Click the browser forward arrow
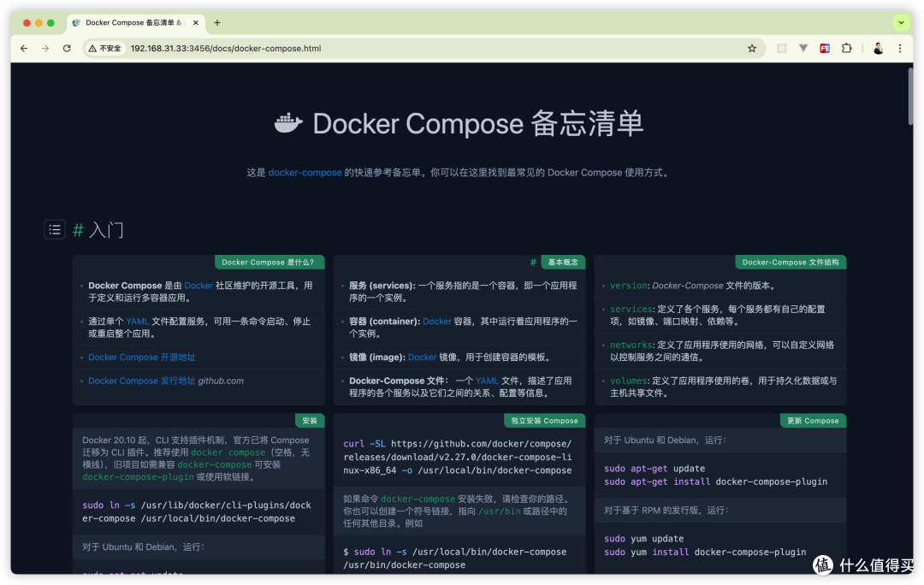 point(45,48)
